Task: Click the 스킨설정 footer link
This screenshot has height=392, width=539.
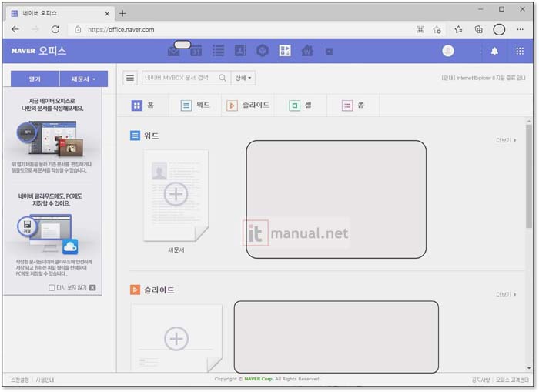Action: pos(20,380)
